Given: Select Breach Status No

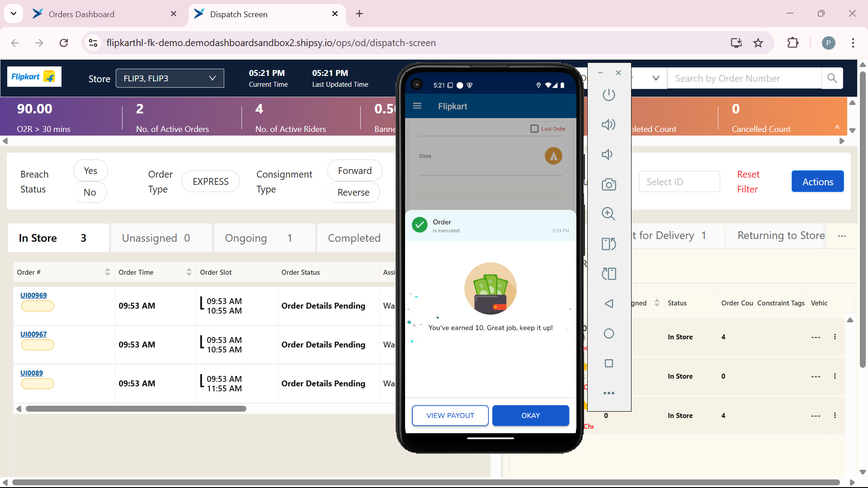Looking at the screenshot, I should pyautogui.click(x=90, y=192).
